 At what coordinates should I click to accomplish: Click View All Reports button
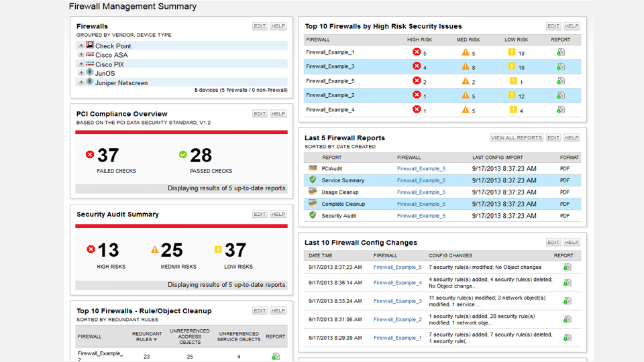(517, 137)
